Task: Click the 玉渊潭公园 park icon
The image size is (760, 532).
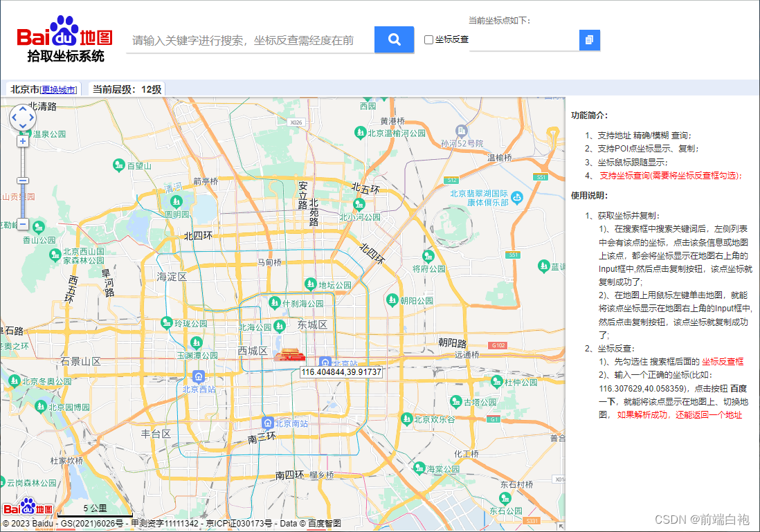Action: (x=196, y=343)
